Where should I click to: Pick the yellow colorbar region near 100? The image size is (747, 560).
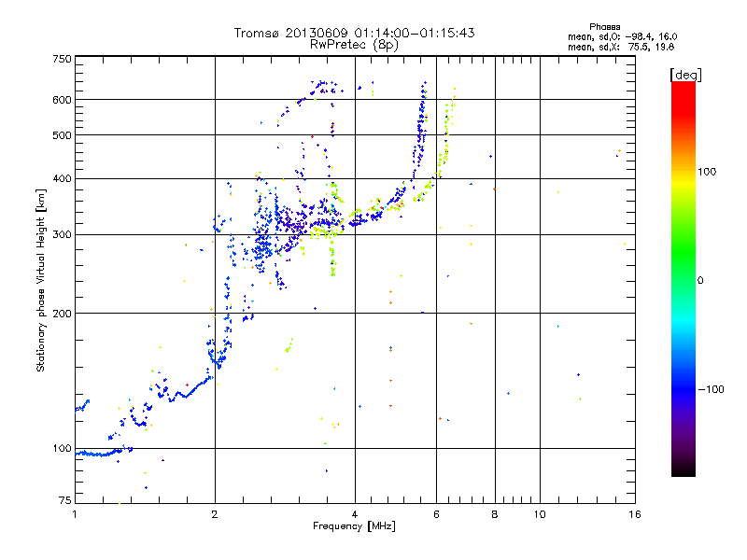[x=683, y=174]
